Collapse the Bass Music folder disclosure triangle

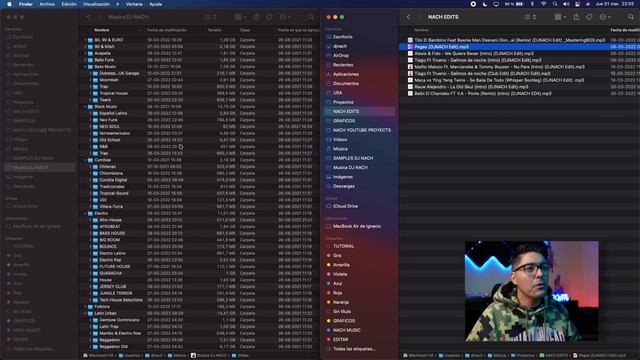pos(86,67)
